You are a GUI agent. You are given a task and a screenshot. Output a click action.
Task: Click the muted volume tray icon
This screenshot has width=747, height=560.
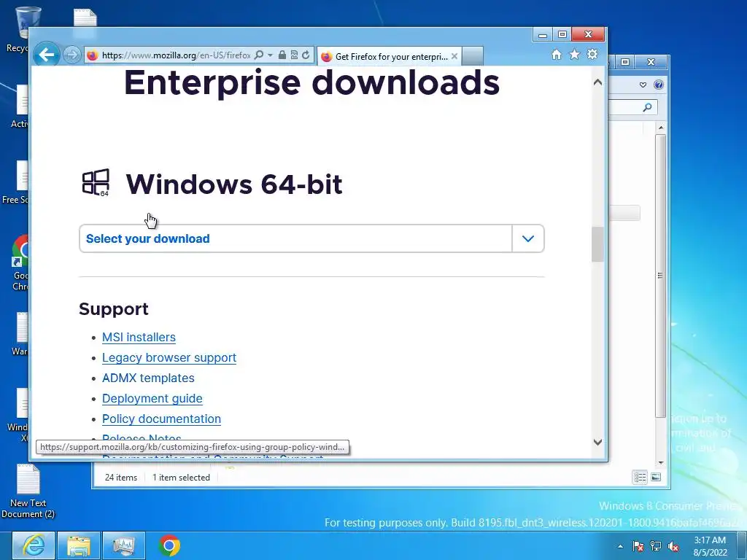coord(673,546)
